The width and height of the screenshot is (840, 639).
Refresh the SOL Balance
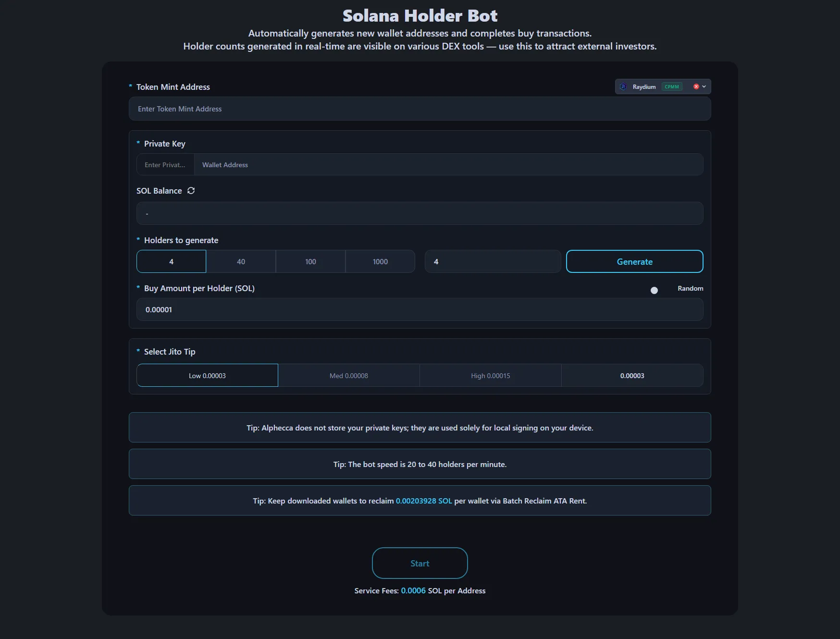(191, 191)
